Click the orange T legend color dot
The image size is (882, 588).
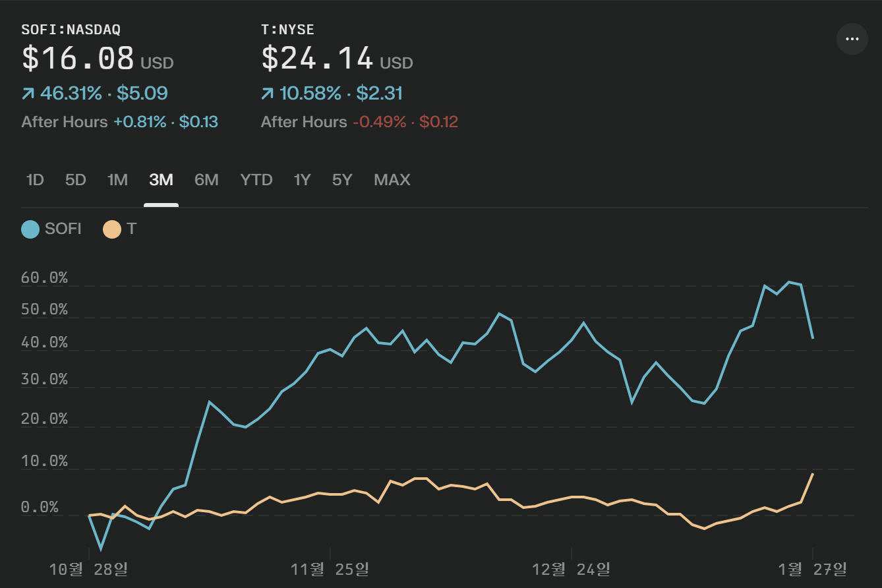[112, 229]
